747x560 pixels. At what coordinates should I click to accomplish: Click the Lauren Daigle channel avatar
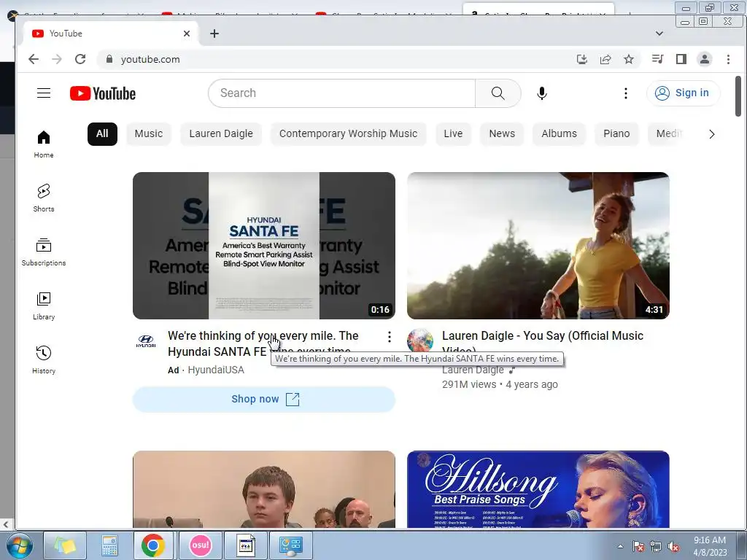pos(420,340)
